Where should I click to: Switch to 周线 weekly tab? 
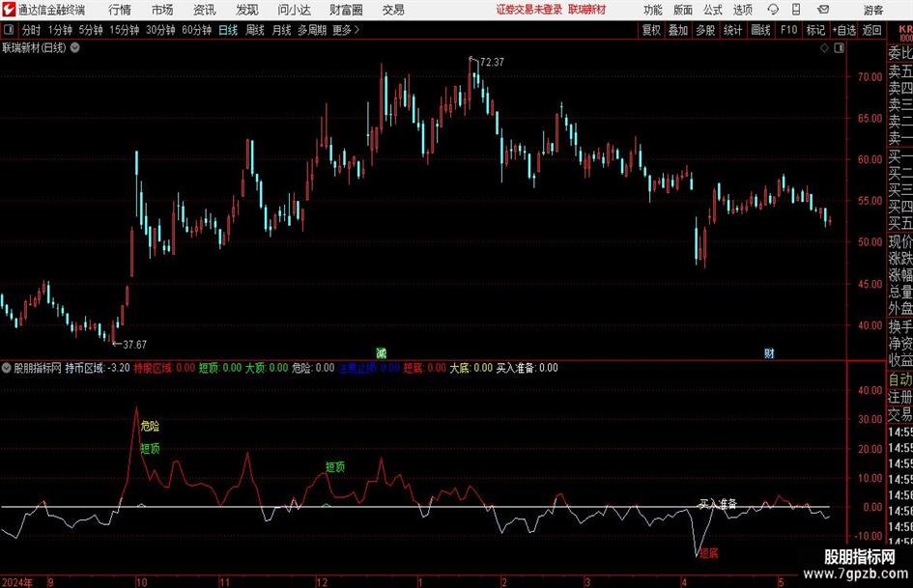255,30
